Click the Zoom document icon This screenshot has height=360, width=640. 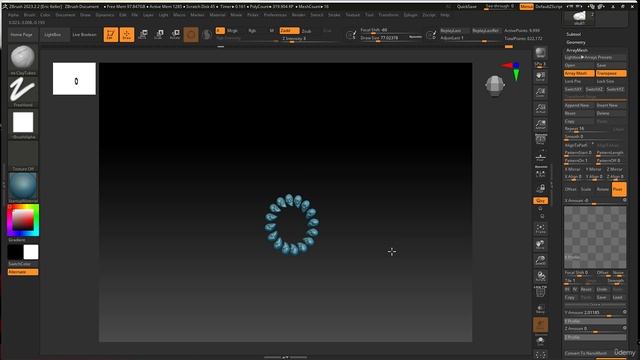(540, 92)
